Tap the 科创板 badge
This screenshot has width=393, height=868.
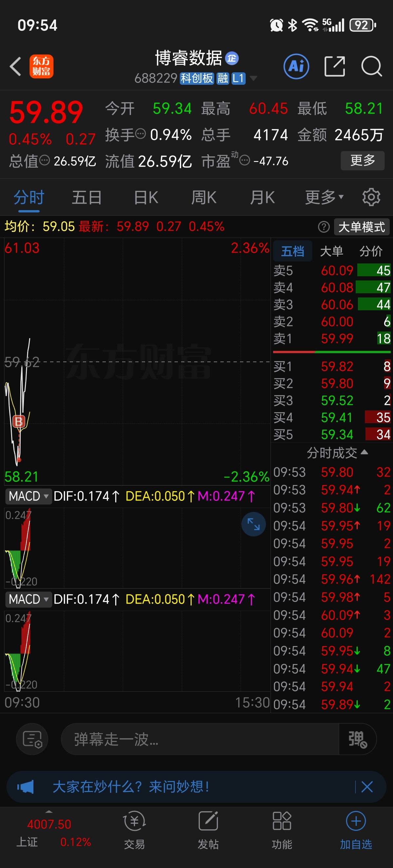coord(197,79)
